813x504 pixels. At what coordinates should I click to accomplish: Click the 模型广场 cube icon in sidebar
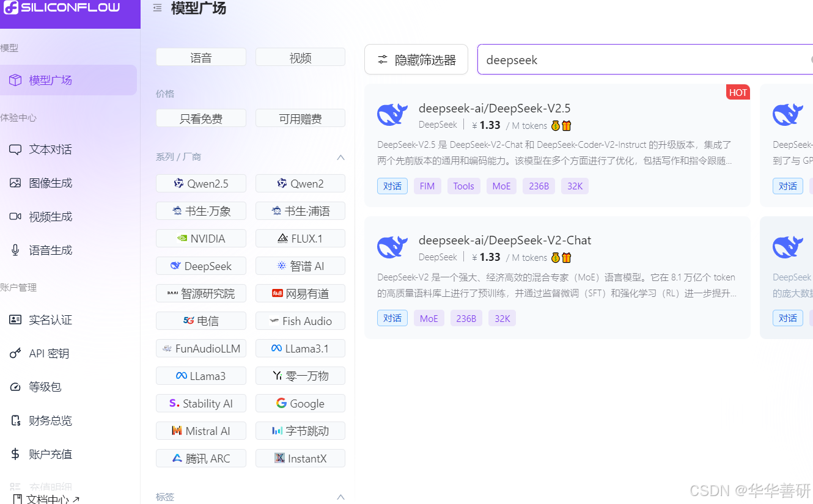coord(15,80)
